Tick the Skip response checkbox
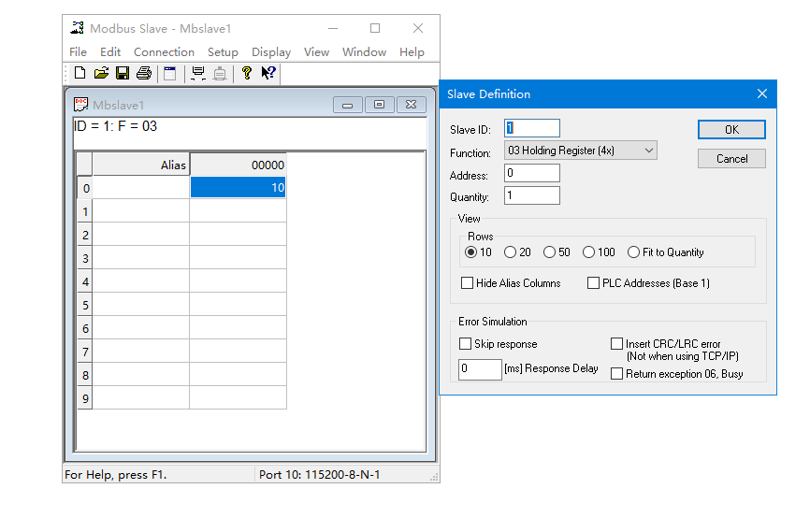The image size is (810, 532). [x=466, y=344]
